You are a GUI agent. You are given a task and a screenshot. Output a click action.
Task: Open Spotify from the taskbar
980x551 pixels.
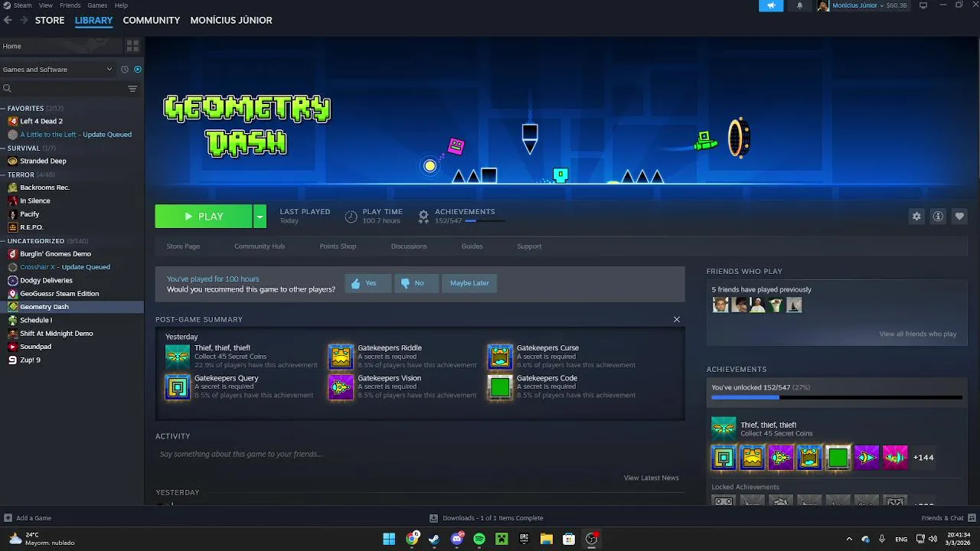point(479,539)
